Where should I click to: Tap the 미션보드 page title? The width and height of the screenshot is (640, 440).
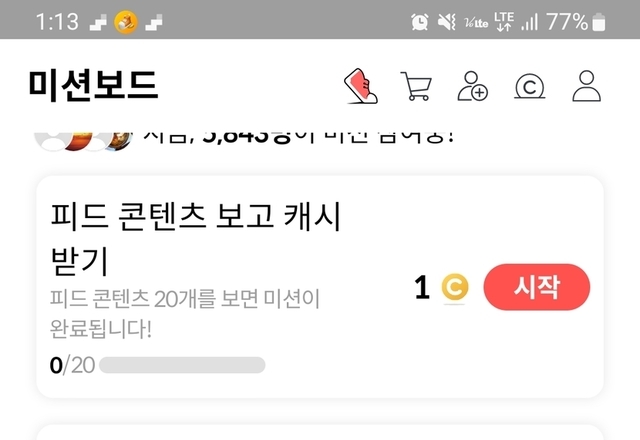[x=93, y=85]
